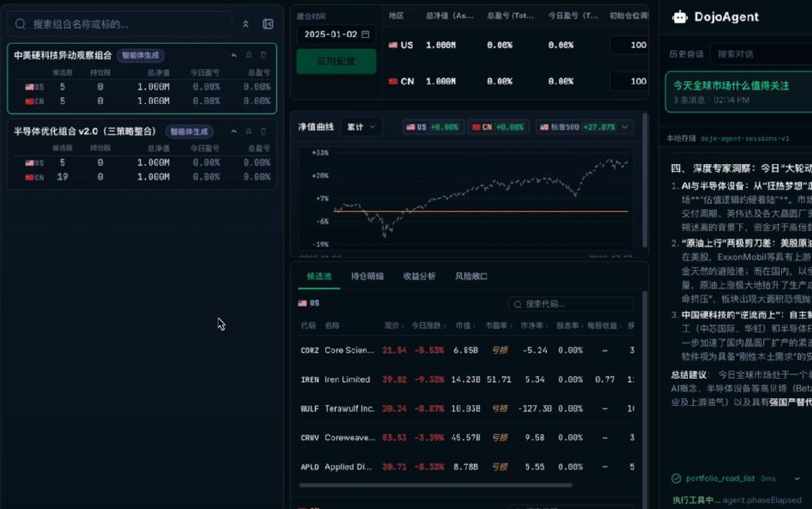This screenshot has width=812, height=509.
Task: Click the 搜索代码 ticker search field
Action: pyautogui.click(x=570, y=303)
